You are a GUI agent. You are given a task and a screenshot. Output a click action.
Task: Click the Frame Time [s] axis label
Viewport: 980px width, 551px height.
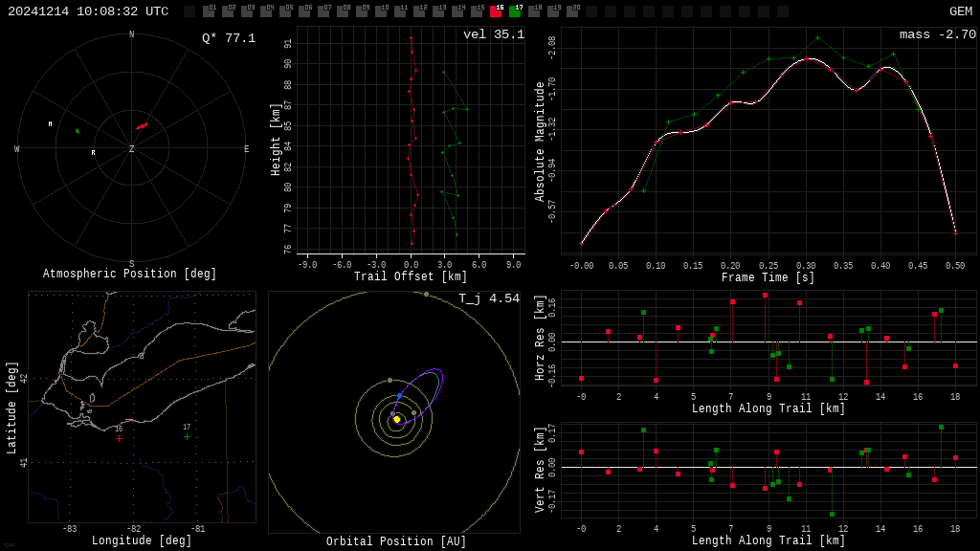(768, 277)
